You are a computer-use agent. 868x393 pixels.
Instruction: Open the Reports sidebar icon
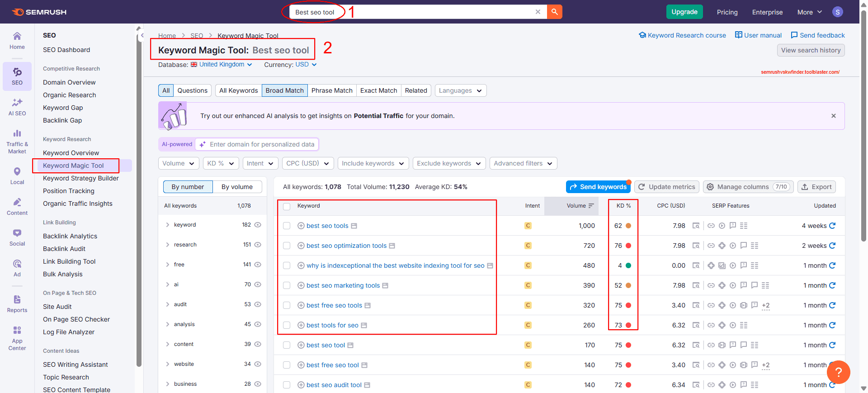tap(17, 304)
